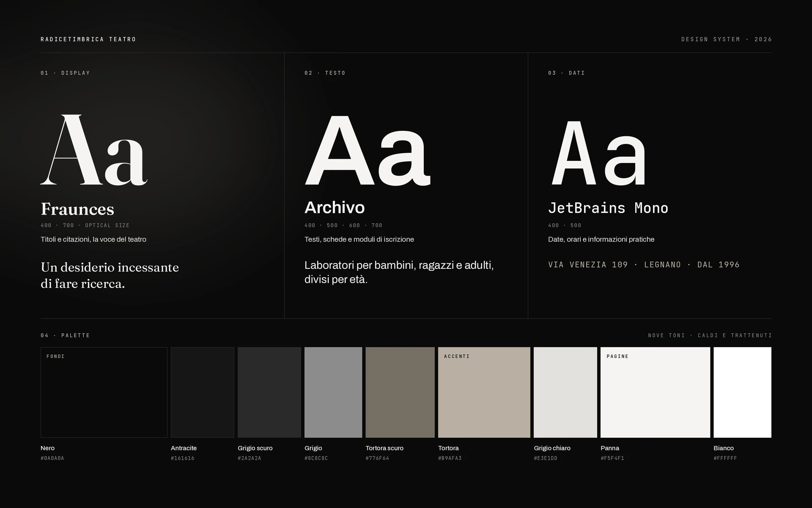Click the VIA VENEZIA 109 address line
This screenshot has width=812, height=508.
click(x=644, y=265)
